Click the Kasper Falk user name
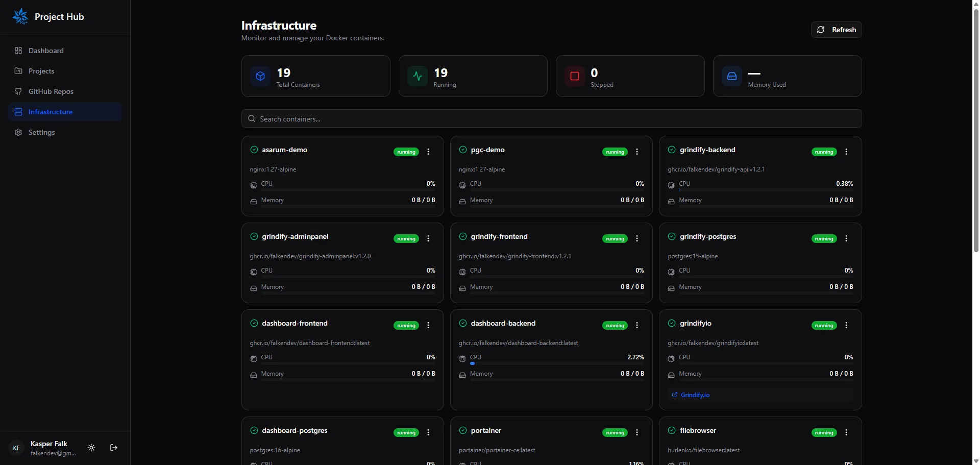 tap(49, 444)
